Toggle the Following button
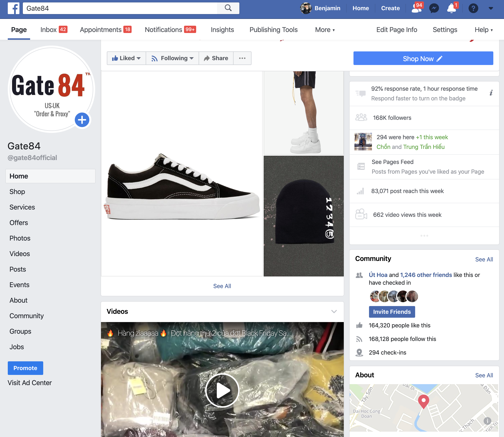504x437 pixels. click(172, 58)
